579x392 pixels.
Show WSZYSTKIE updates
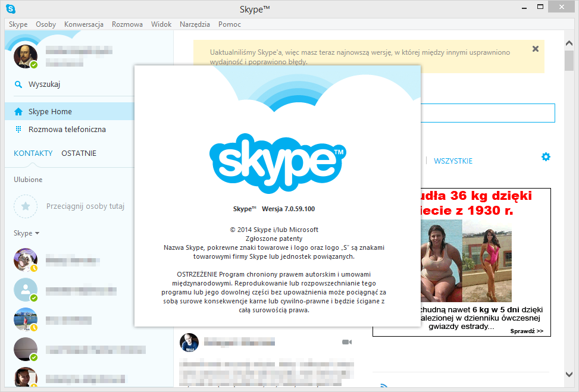click(x=453, y=161)
